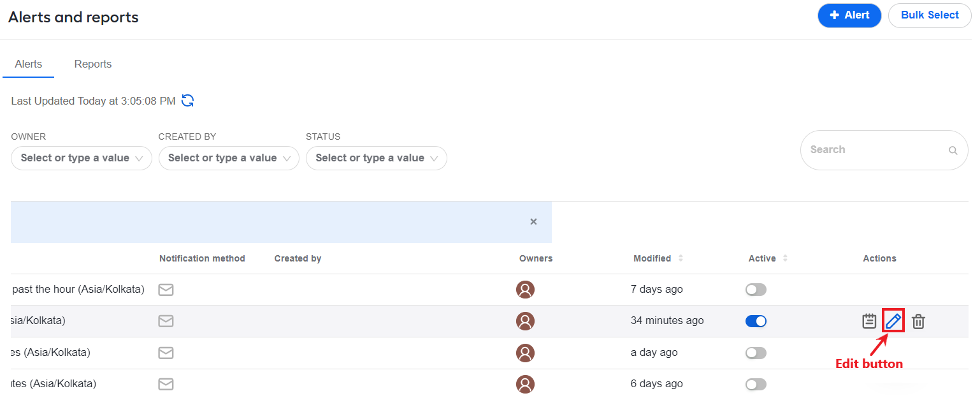
Task: Click owner avatar in 7 days ago row
Action: [525, 290]
